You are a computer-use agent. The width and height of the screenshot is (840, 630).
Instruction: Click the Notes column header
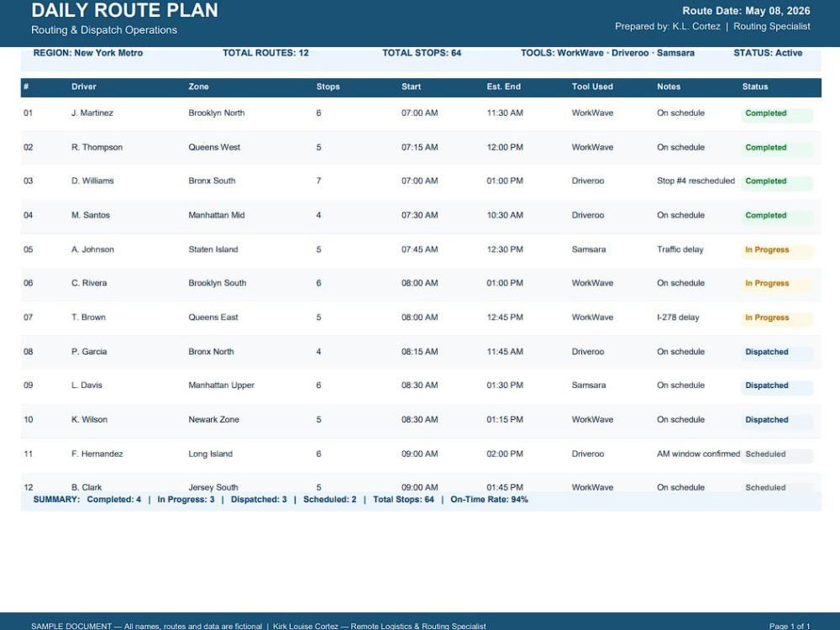pos(669,87)
